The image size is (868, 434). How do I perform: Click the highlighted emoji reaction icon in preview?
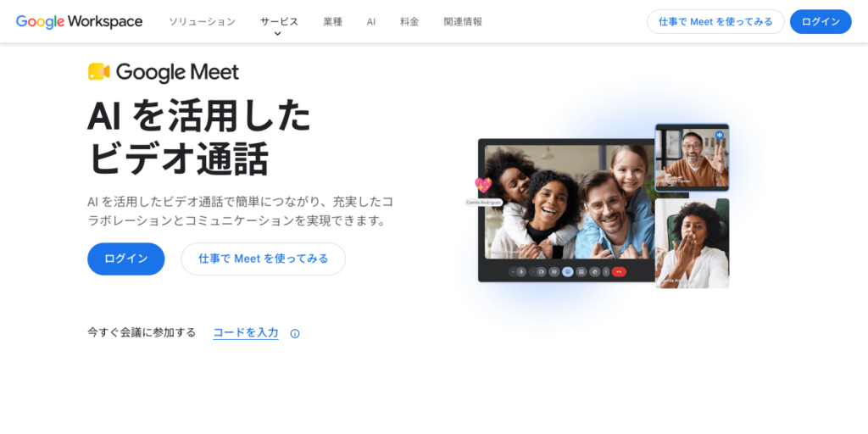coord(567,272)
